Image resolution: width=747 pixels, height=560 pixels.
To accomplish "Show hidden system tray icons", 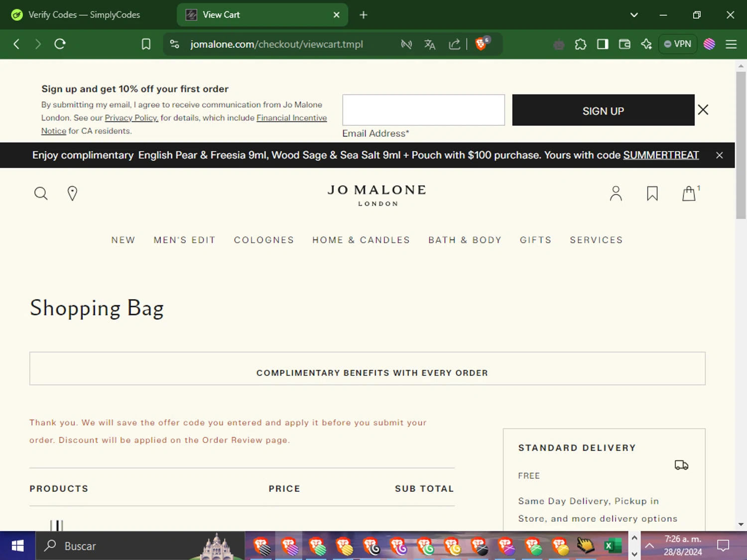I will 649,546.
